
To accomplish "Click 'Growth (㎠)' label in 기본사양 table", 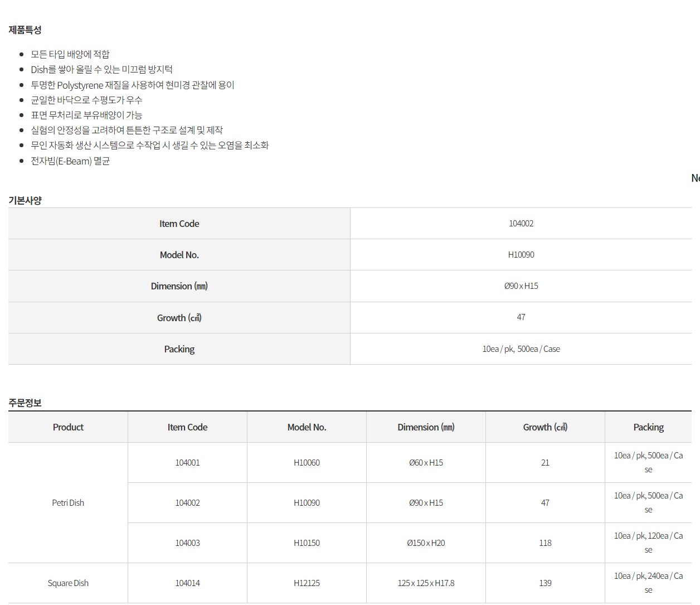I will tap(179, 318).
